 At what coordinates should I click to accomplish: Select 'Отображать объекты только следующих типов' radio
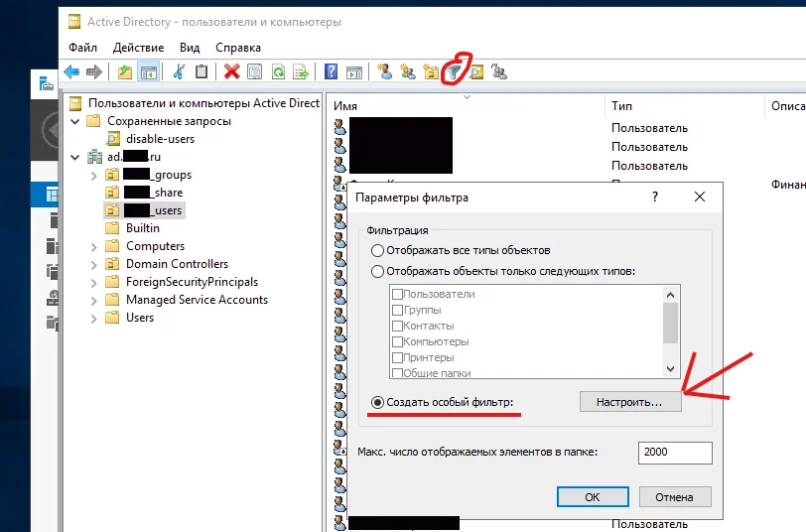pyautogui.click(x=377, y=271)
